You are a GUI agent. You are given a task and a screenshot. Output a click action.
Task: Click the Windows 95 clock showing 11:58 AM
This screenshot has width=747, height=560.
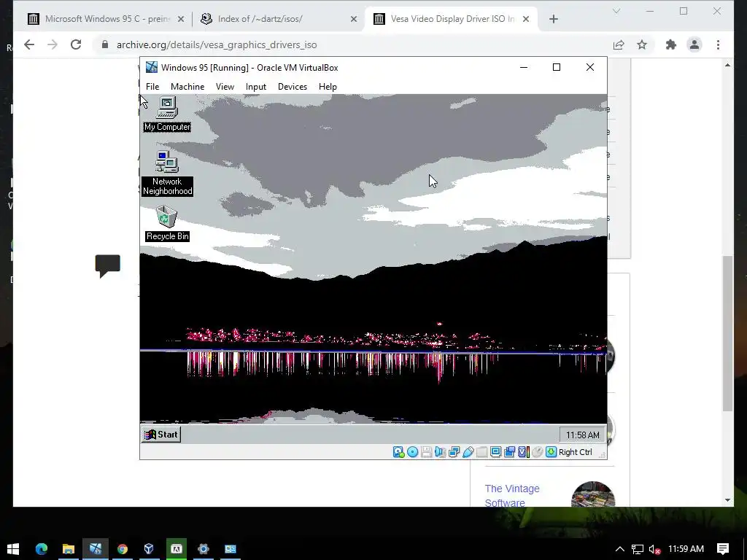pos(582,435)
